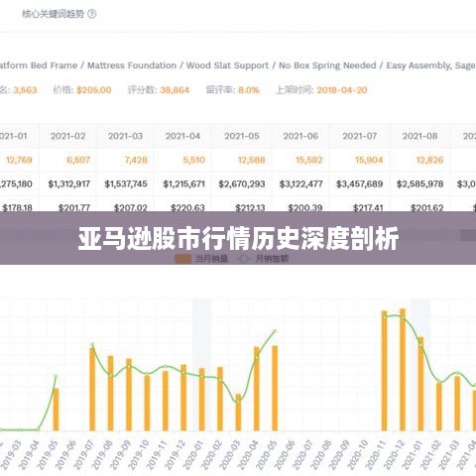Click the 核心关键词趋势 heading
476x476 pixels.
pyautogui.click(x=54, y=14)
